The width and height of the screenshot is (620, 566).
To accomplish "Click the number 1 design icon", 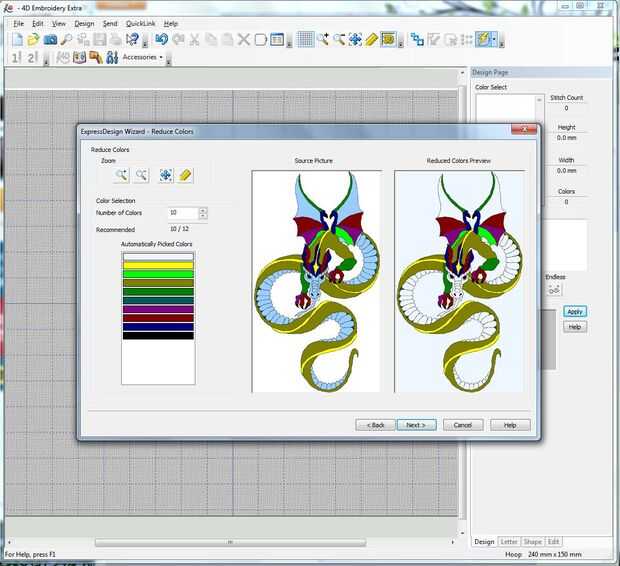I will [16, 57].
